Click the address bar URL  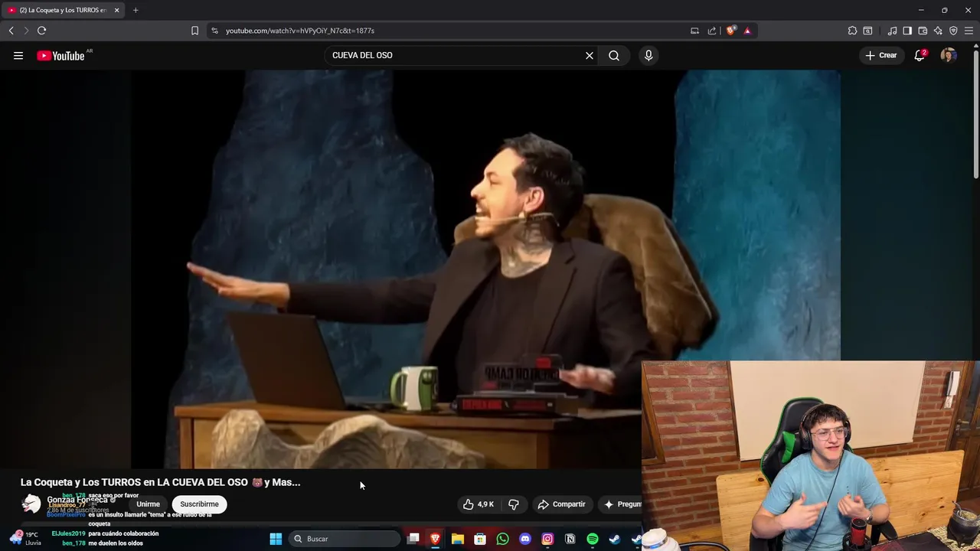[x=300, y=31]
